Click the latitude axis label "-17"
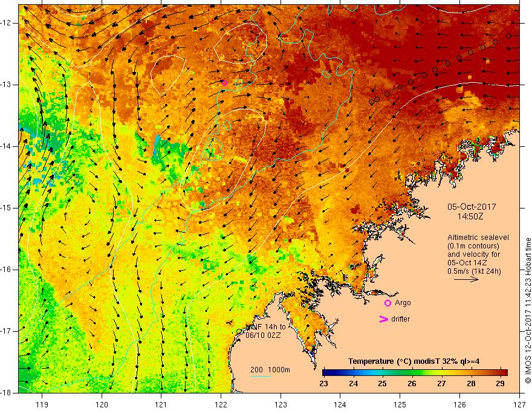The height and width of the screenshot is (411, 532). 7,331
